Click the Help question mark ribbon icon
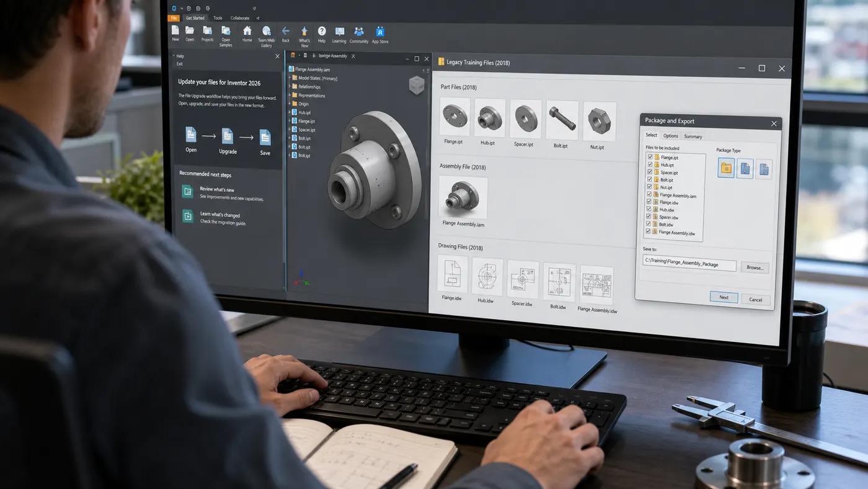This screenshot has height=489, width=868. click(x=322, y=31)
